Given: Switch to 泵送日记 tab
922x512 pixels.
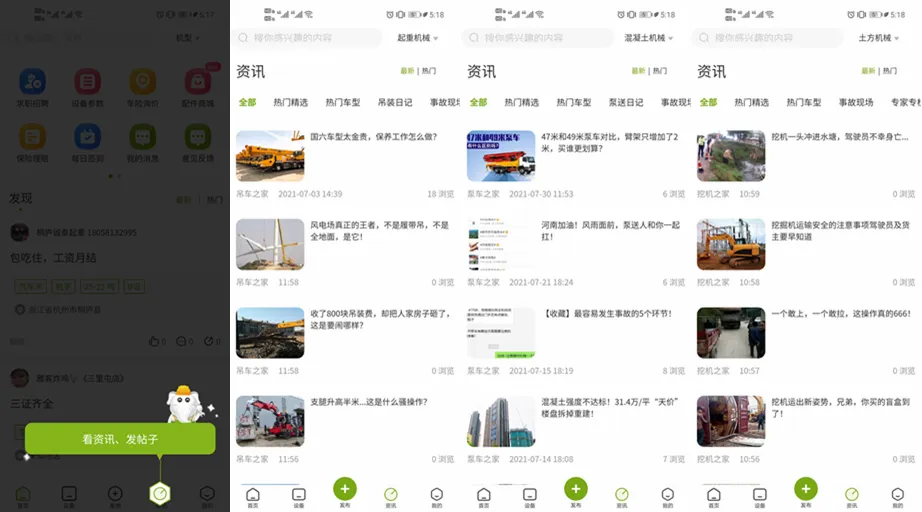Looking at the screenshot, I should tap(626, 102).
